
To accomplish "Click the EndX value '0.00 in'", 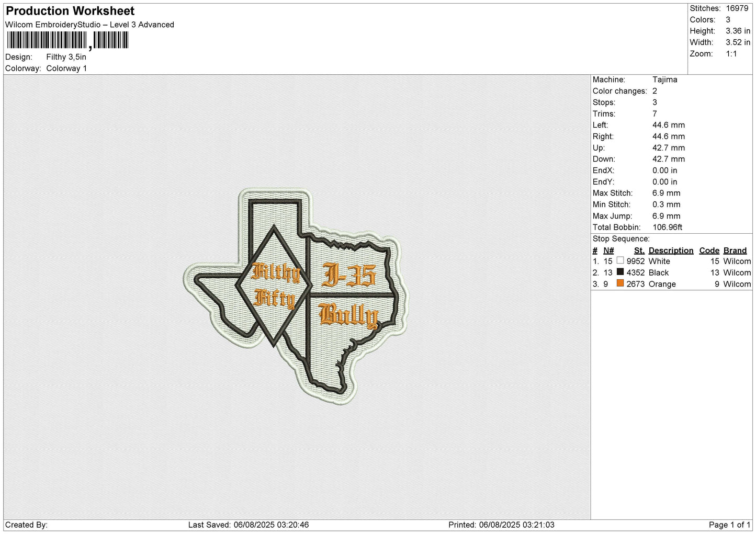I will 664,171.
